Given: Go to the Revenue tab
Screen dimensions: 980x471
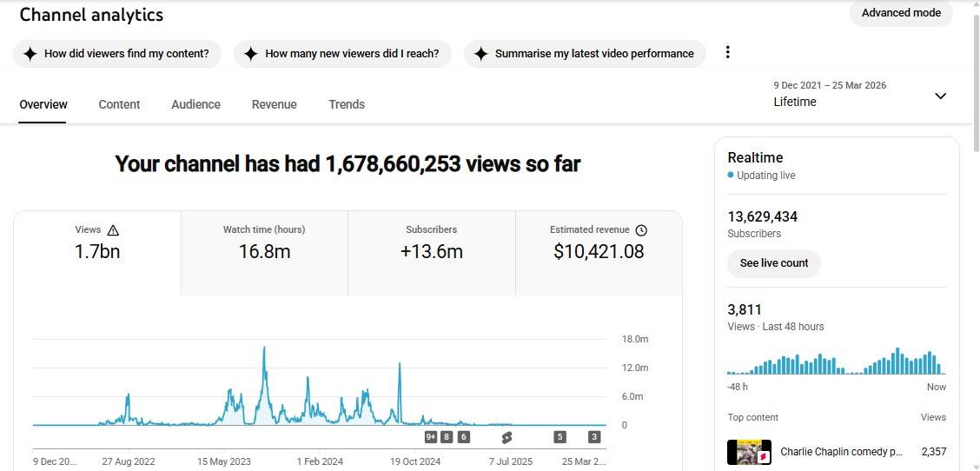Looking at the screenshot, I should [274, 104].
